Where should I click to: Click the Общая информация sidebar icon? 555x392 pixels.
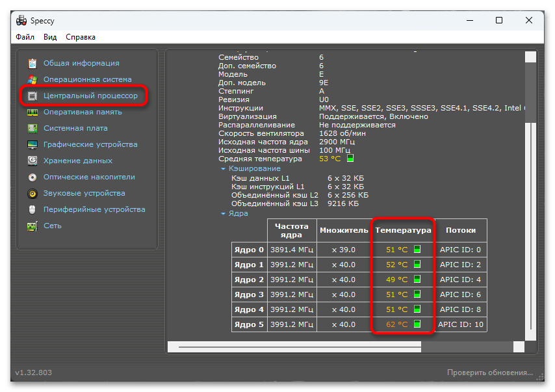[32, 64]
